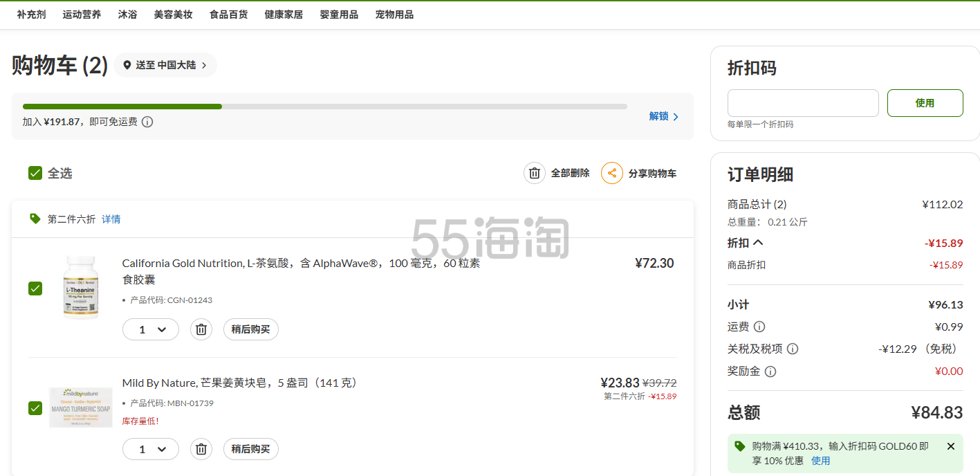Click the 分享购物车 share icon
Viewport: 980px width, 476px height.
pos(612,173)
